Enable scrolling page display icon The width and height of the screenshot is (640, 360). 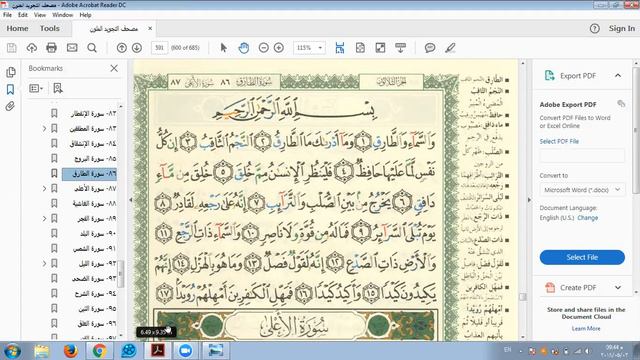pyautogui.click(x=340, y=48)
